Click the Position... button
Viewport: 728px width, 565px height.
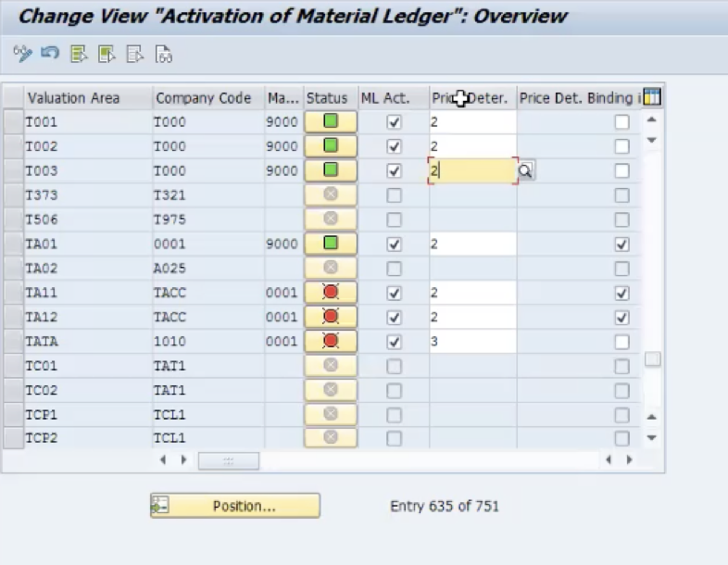[235, 506]
